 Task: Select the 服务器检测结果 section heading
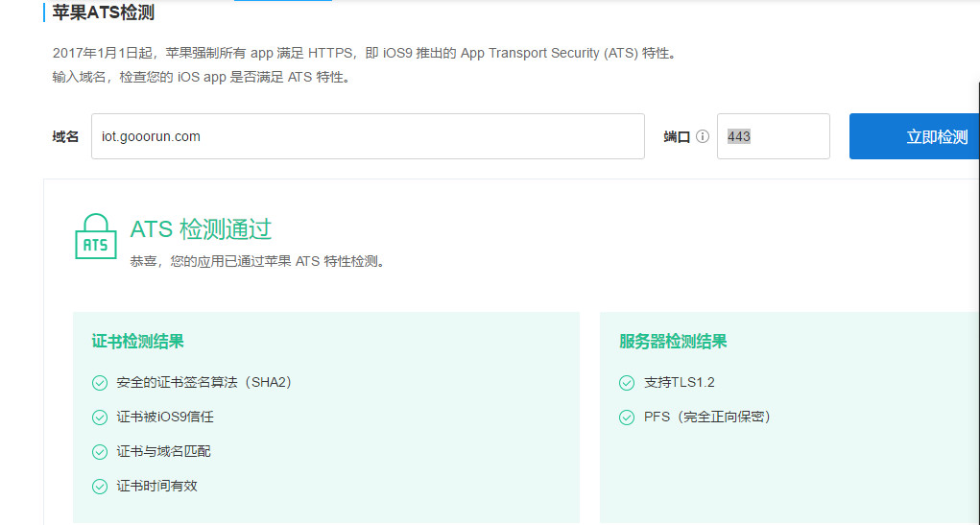point(673,342)
